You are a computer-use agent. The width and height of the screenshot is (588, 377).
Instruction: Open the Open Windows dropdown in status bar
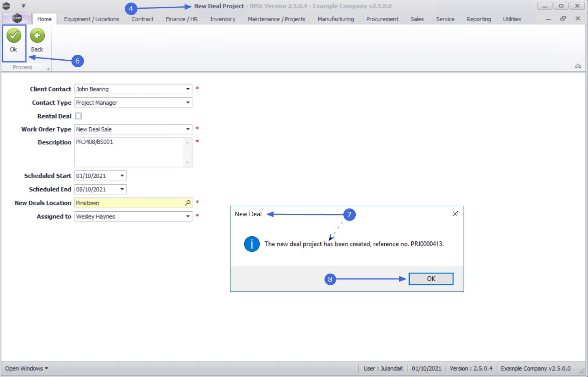tap(27, 369)
